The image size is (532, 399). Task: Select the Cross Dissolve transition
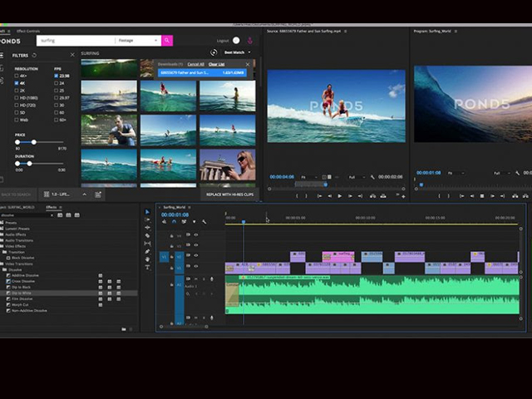pyautogui.click(x=23, y=281)
